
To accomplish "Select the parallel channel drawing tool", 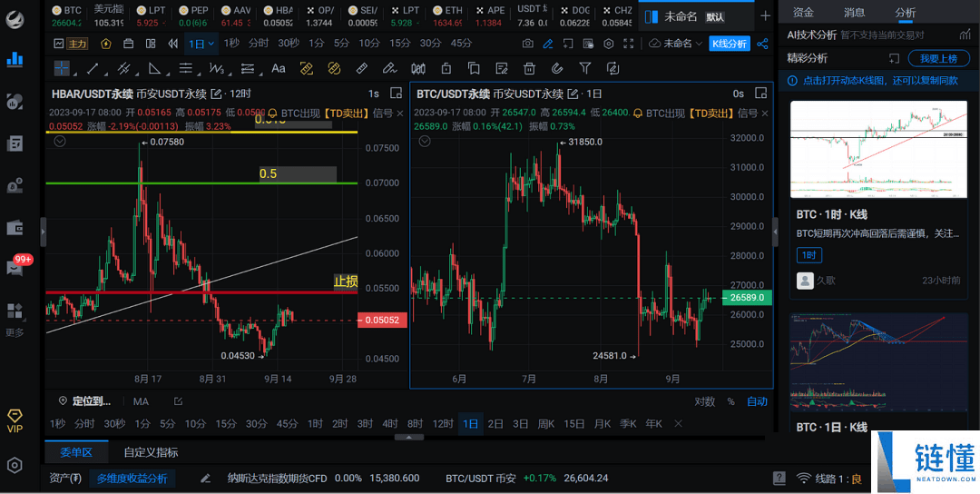I will tap(123, 68).
